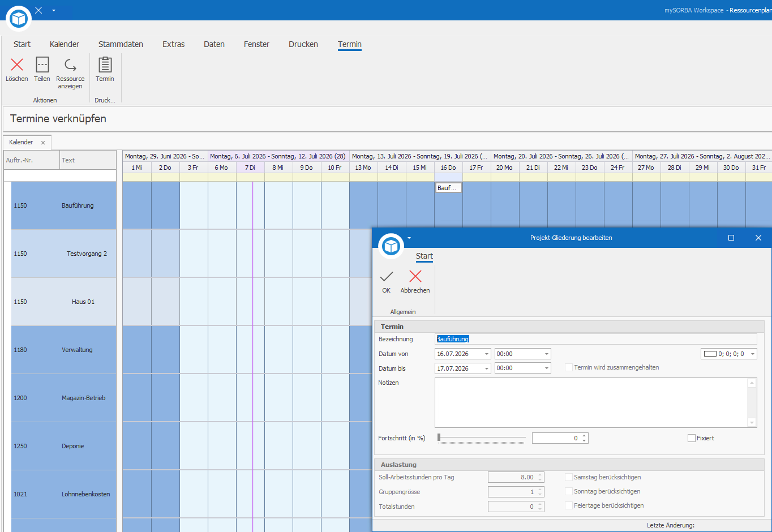Open the Datum von time dropdown
This screenshot has width=772, height=532.
tap(547, 354)
